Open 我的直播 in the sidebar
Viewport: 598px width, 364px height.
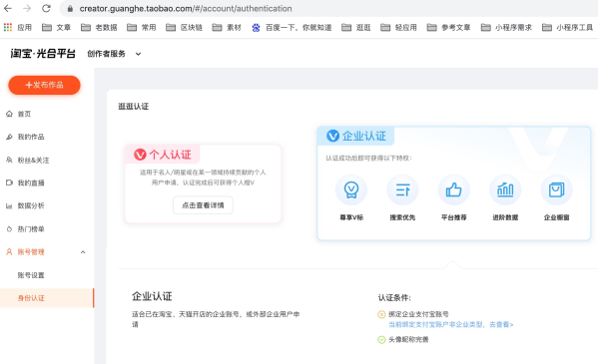31,182
